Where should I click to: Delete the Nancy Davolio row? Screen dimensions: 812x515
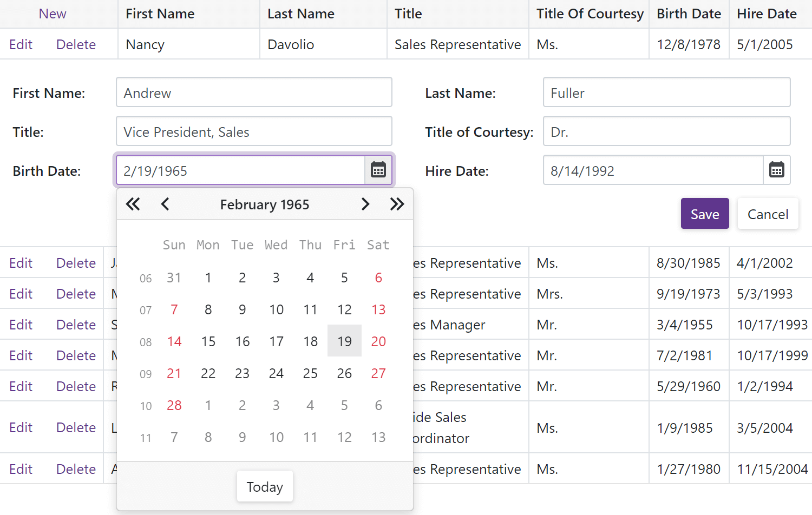click(76, 44)
